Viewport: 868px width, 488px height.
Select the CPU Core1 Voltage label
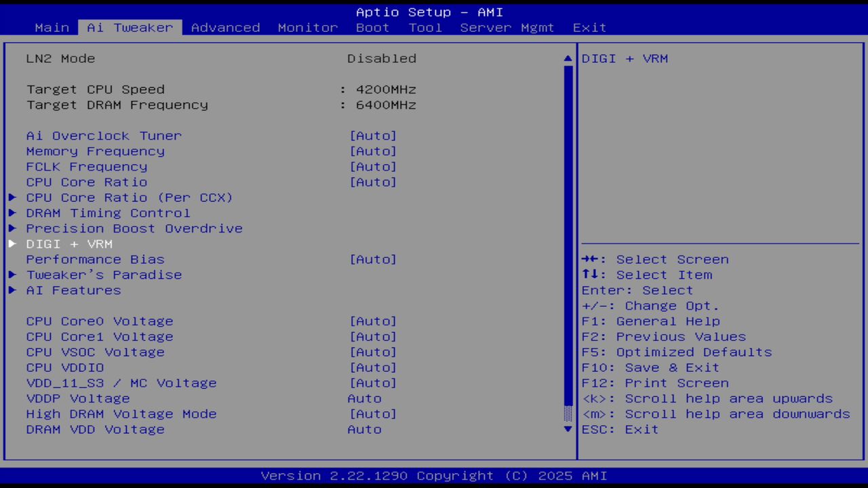coord(100,337)
